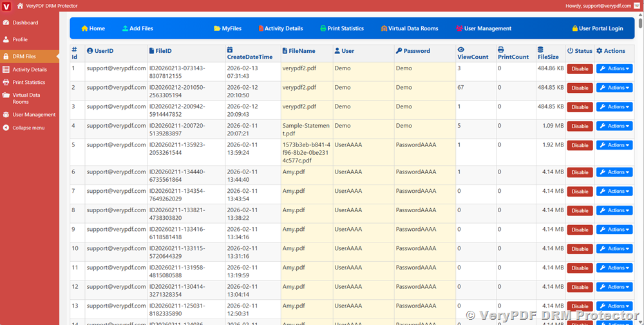This screenshot has width=644, height=325.
Task: Open Add Files in the navigation bar
Action: click(x=137, y=28)
